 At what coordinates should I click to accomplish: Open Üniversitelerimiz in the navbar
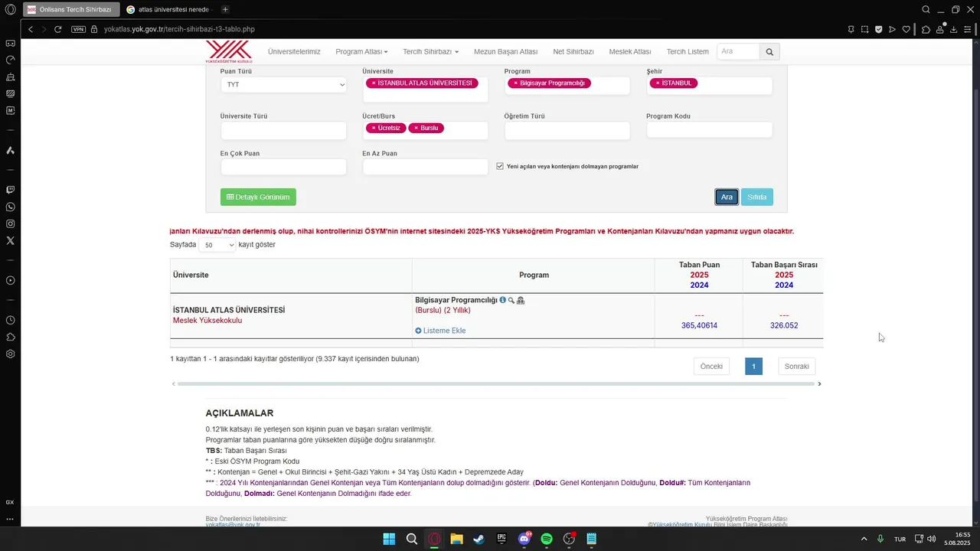tap(294, 51)
